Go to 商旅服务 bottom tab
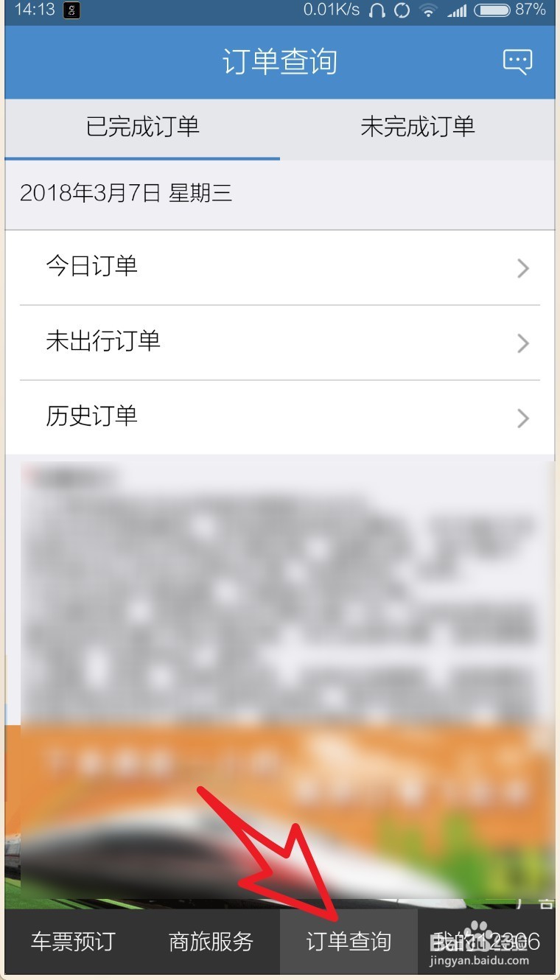Viewport: 560px width, 980px height. 211,942
